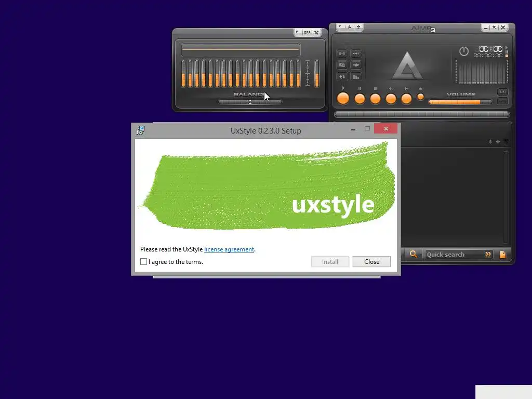This screenshot has width=532, height=399.
Task: Adjust the last of the eighteen equalizer band sliders
Action: (x=298, y=74)
